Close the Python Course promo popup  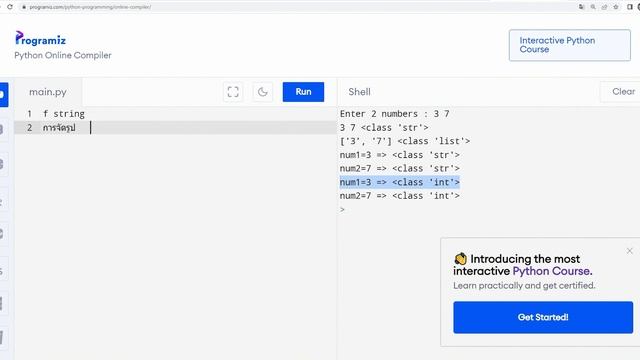[x=629, y=251]
